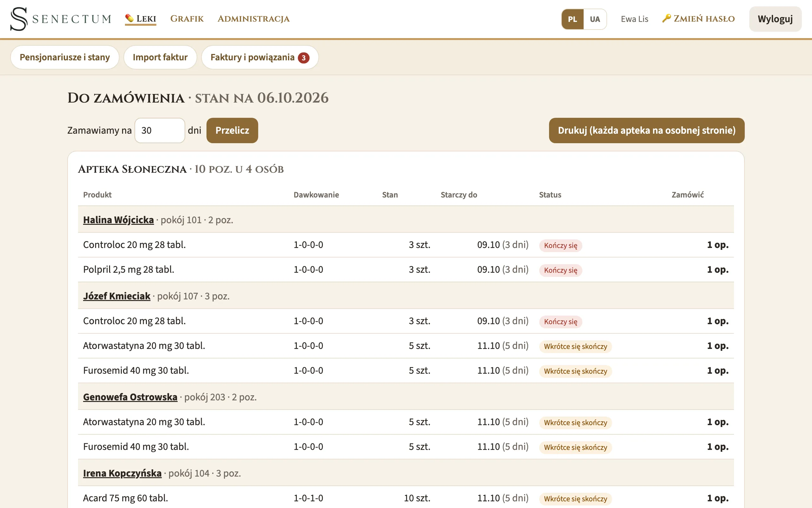Open the Leki menu
Viewport: 812px width, 508px height.
tap(141, 19)
